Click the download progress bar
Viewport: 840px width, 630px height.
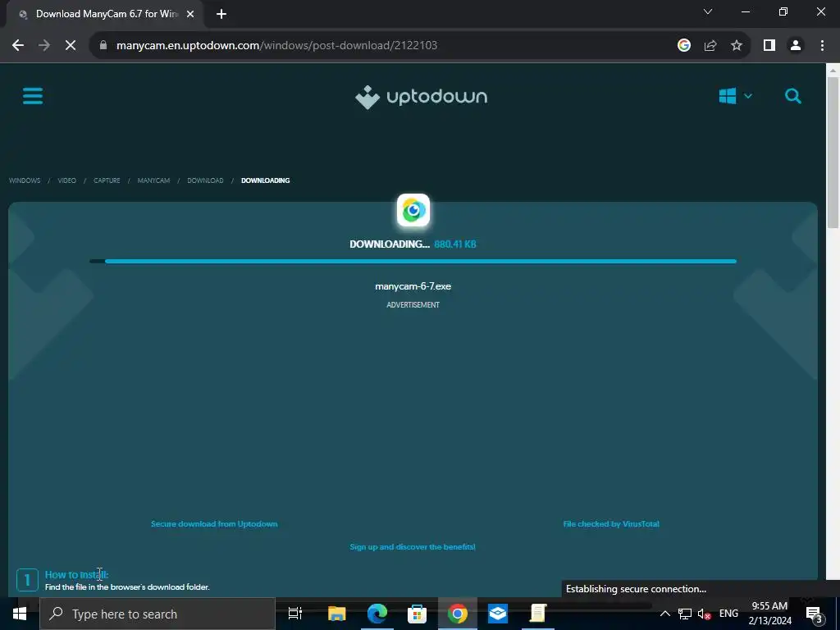click(413, 262)
